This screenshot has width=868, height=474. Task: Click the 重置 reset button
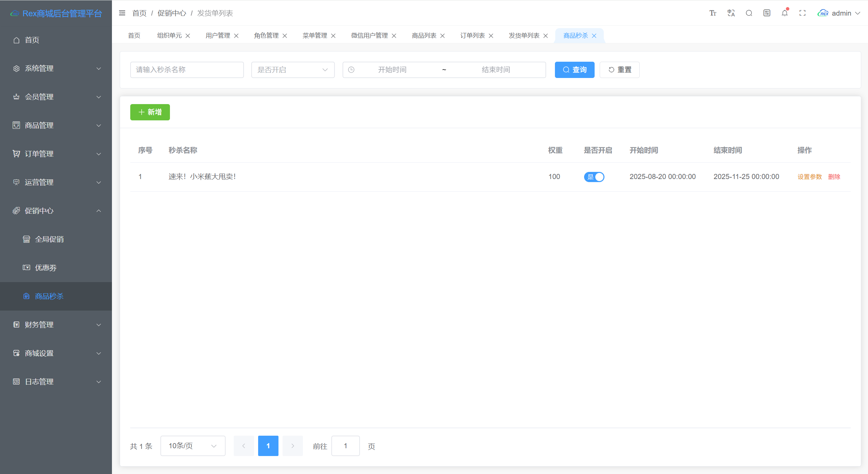click(x=619, y=70)
